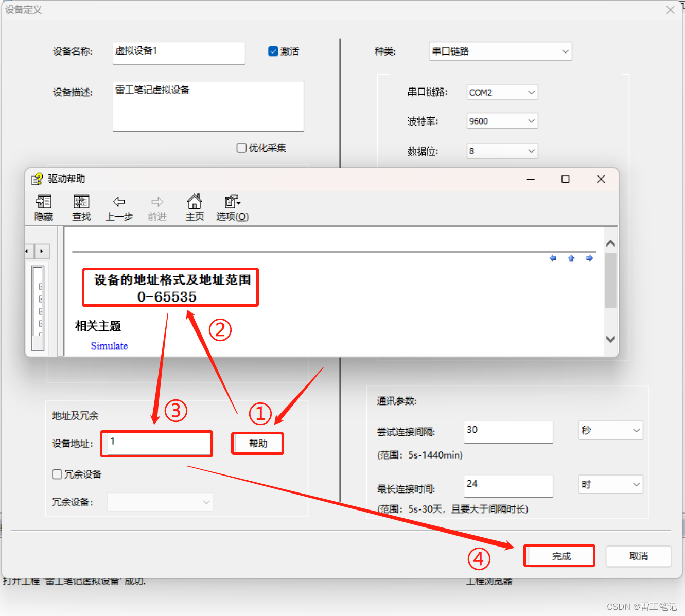Open the 选项(O) menu
This screenshot has width=685, height=616.
(x=232, y=208)
